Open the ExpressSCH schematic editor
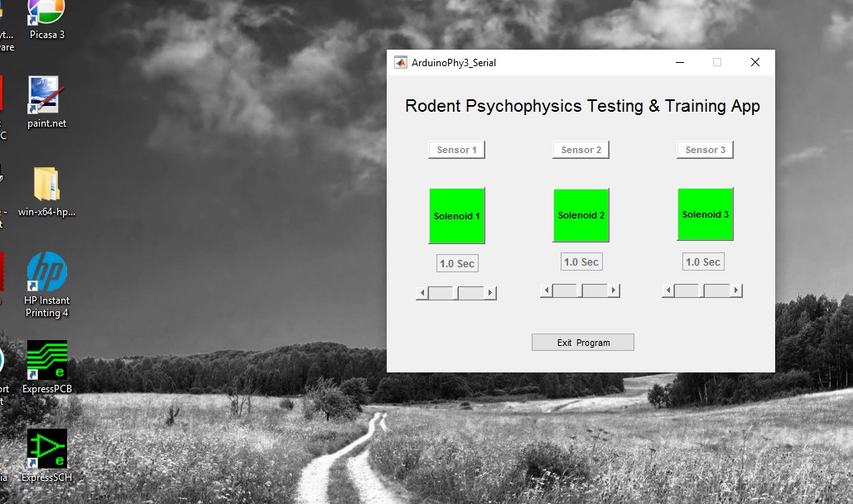This screenshot has height=504, width=853. tap(46, 449)
